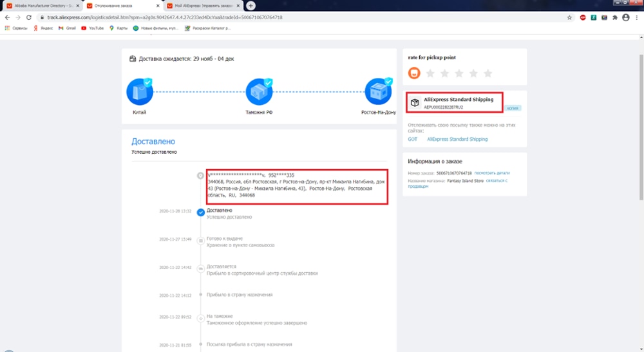The width and height of the screenshot is (644, 352).
Task: Click the orange pickup point avatar icon
Action: pyautogui.click(x=414, y=73)
